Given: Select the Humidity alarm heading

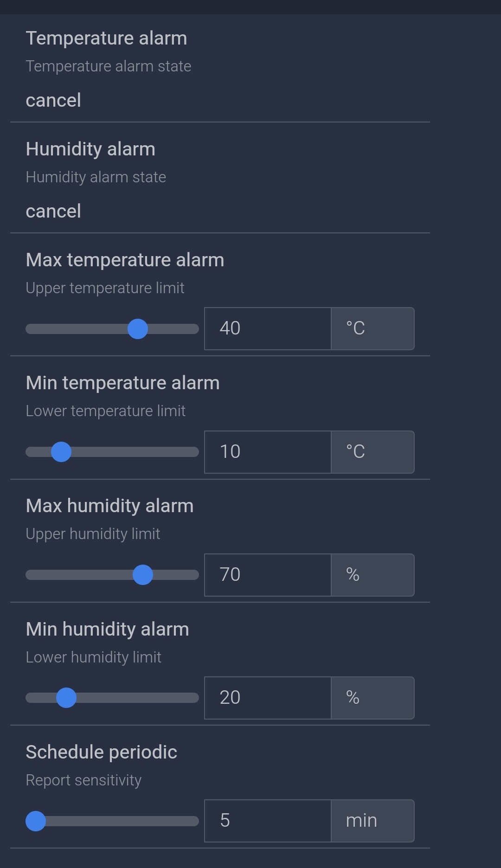Looking at the screenshot, I should [90, 149].
